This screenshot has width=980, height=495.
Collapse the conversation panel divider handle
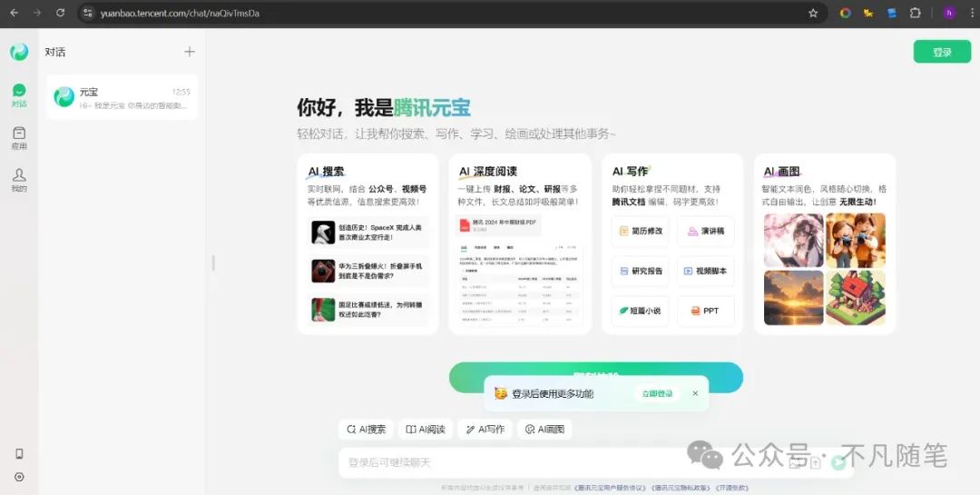[213, 262]
